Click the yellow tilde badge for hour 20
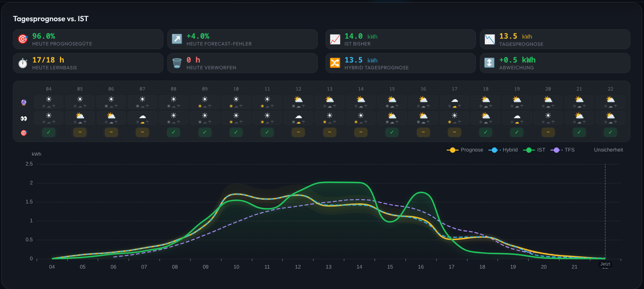644x289 pixels. point(548,132)
